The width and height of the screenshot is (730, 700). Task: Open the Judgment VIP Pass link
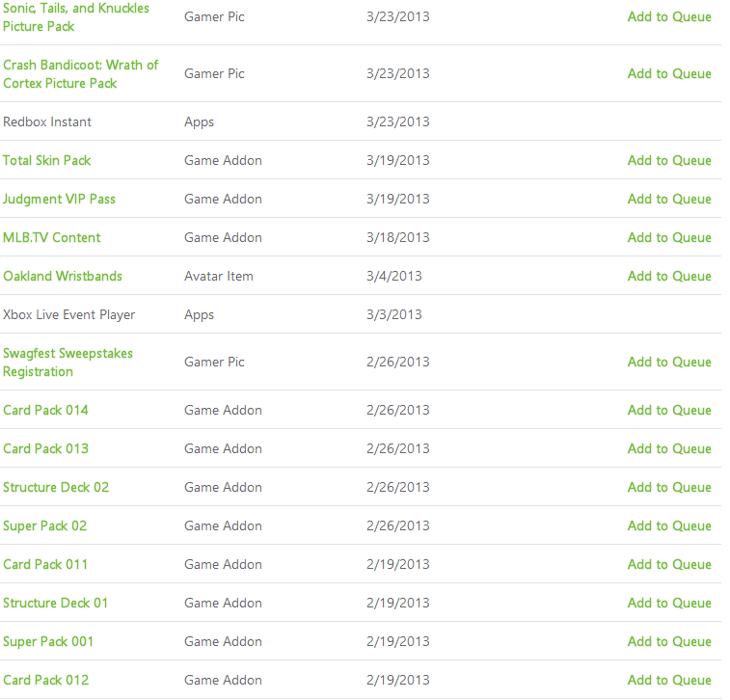59,200
